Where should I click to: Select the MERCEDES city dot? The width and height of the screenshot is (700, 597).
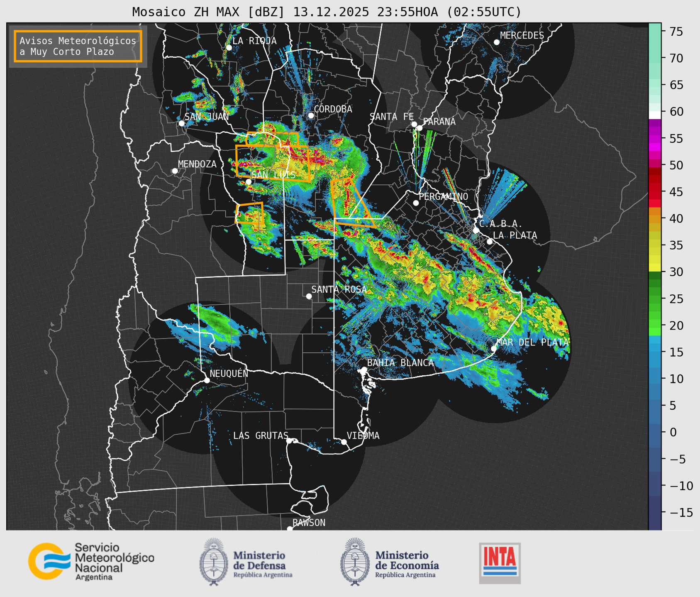point(496,42)
